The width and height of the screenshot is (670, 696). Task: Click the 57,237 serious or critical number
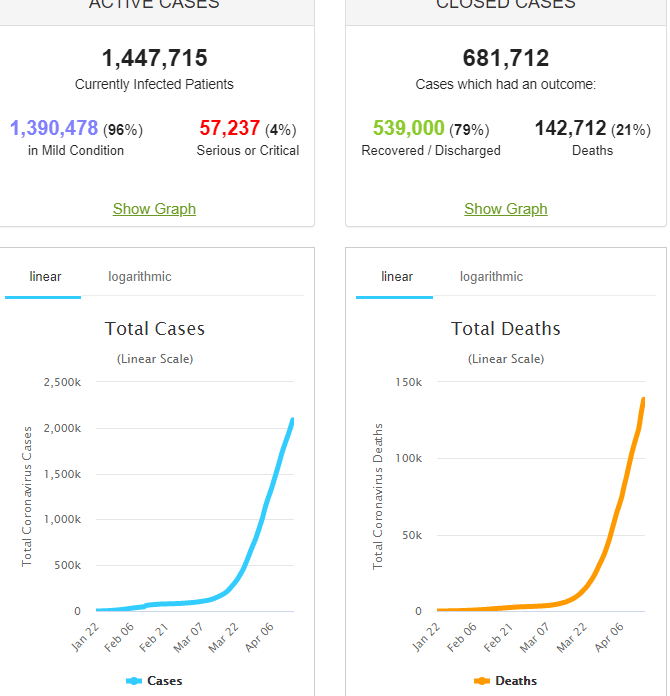click(x=230, y=129)
